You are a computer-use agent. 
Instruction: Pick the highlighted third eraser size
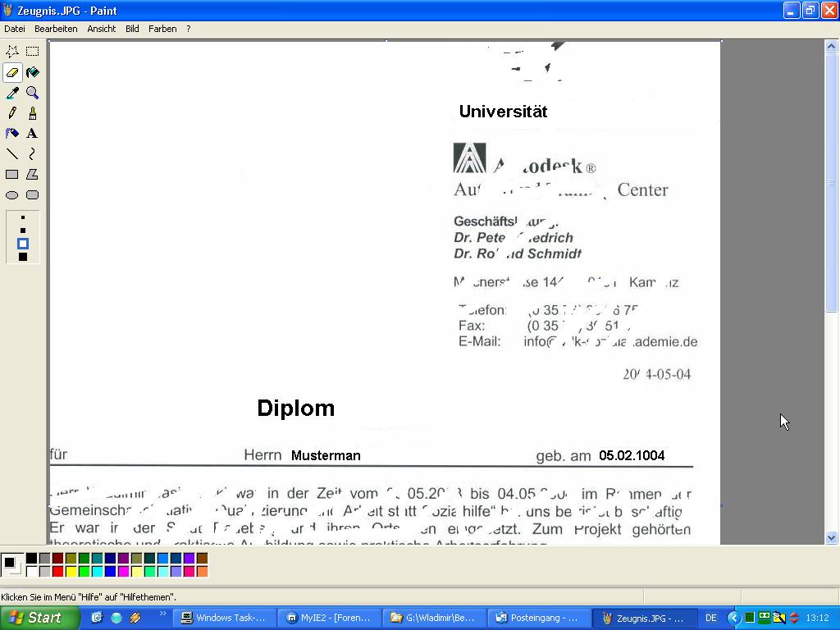coord(22,244)
